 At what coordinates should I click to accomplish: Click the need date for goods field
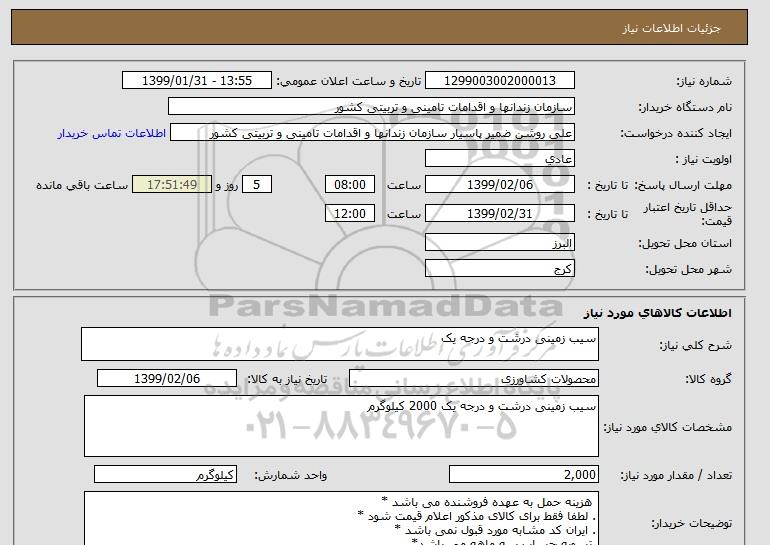click(167, 379)
